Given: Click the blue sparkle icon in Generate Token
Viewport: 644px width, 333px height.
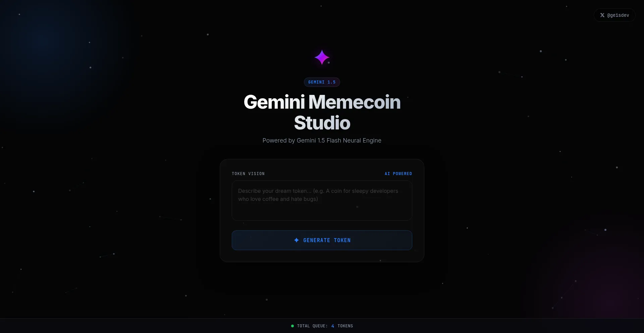Looking at the screenshot, I should point(297,240).
